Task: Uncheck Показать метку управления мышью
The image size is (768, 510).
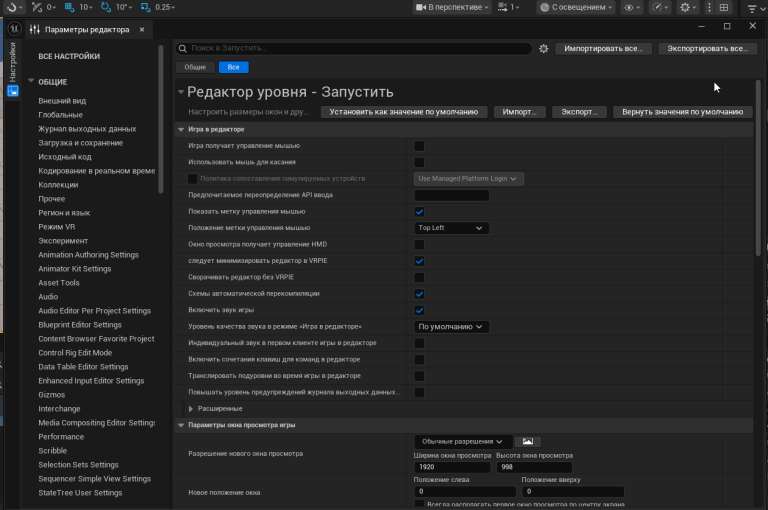Action: click(419, 212)
